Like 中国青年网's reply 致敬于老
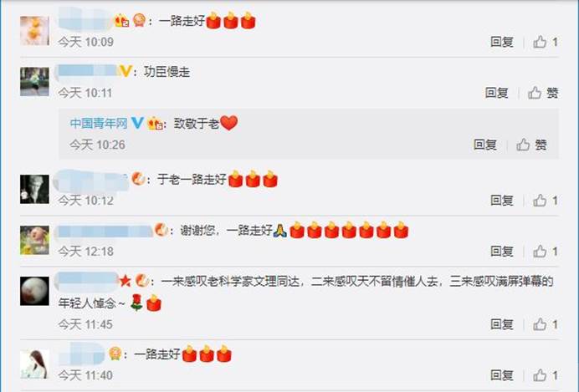The image size is (579, 392). (523, 145)
